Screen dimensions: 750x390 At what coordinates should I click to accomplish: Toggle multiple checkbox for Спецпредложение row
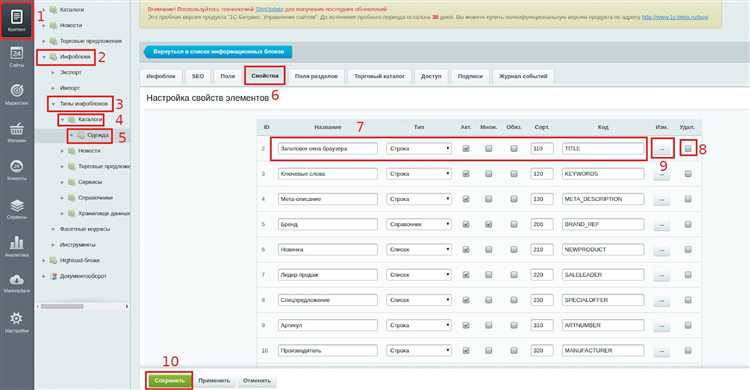pyautogui.click(x=488, y=300)
